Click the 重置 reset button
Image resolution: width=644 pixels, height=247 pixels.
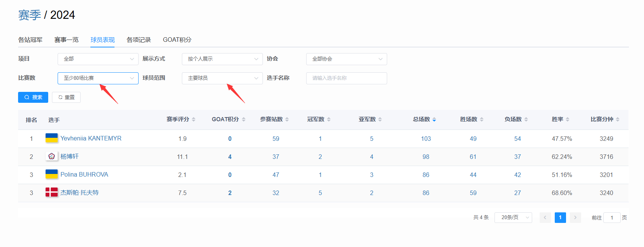66,97
